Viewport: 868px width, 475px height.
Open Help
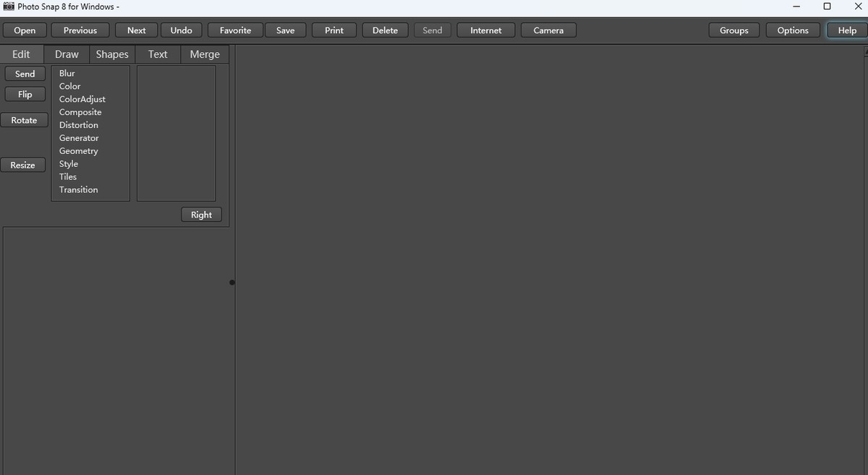coord(847,30)
